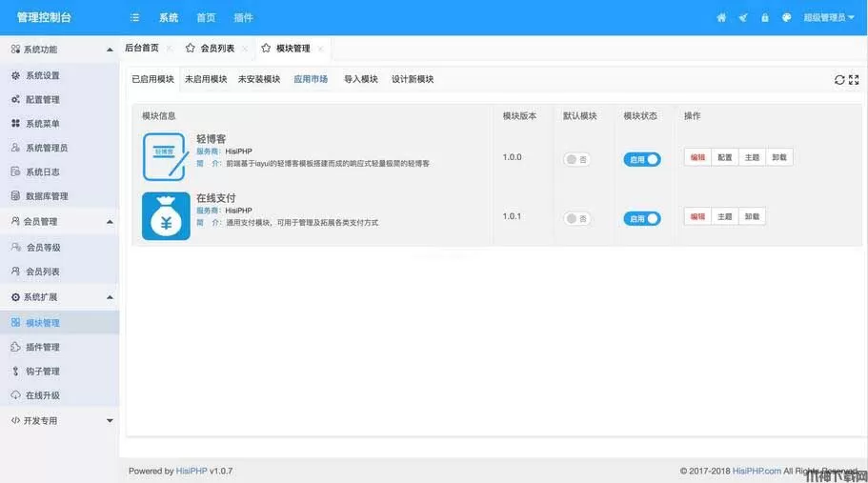Viewport: 868px width, 483px height.
Task: Collapse the 系统功能 sidebar group
Action: [x=59, y=50]
